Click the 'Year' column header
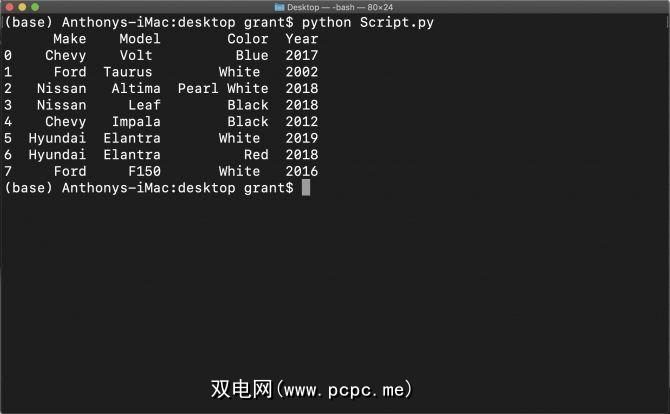The width and height of the screenshot is (670, 414). pyautogui.click(x=302, y=39)
